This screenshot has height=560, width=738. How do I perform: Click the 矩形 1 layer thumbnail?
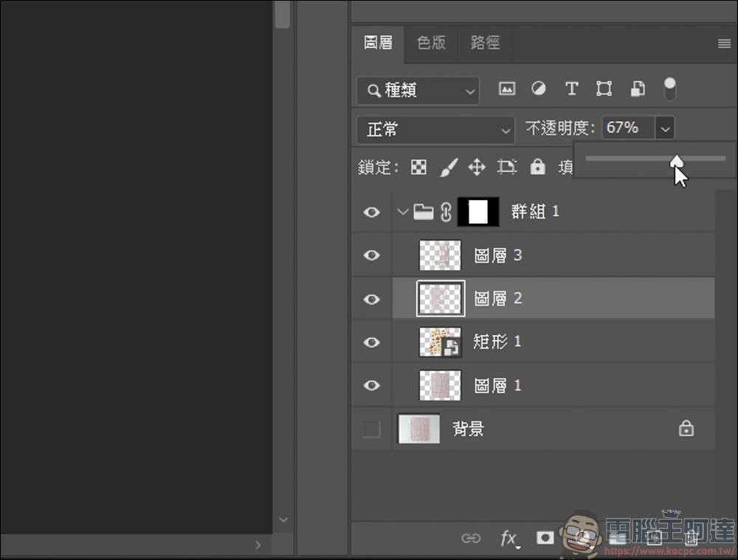point(440,342)
